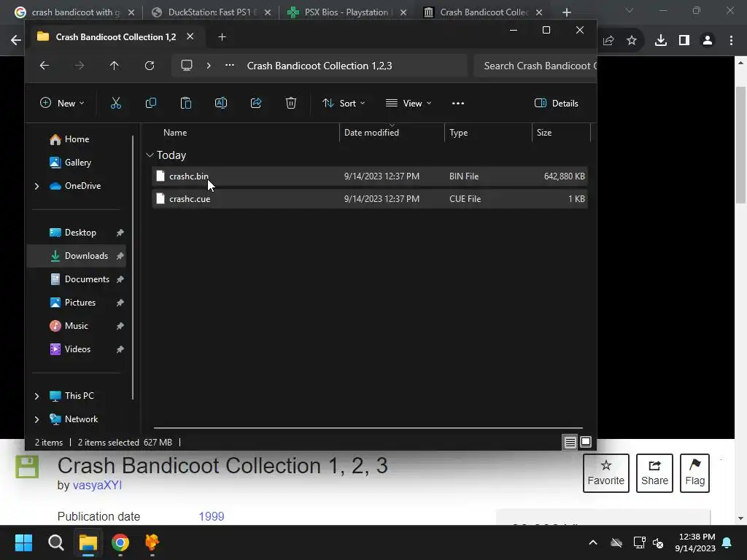747x560 pixels.
Task: Switch to the large thumbnails view icon in the status bar
Action: coord(586,443)
